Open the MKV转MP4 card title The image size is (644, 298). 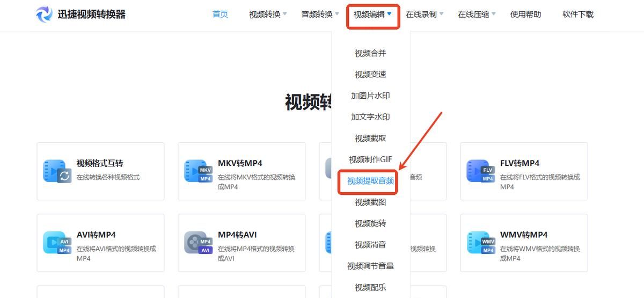pos(240,163)
